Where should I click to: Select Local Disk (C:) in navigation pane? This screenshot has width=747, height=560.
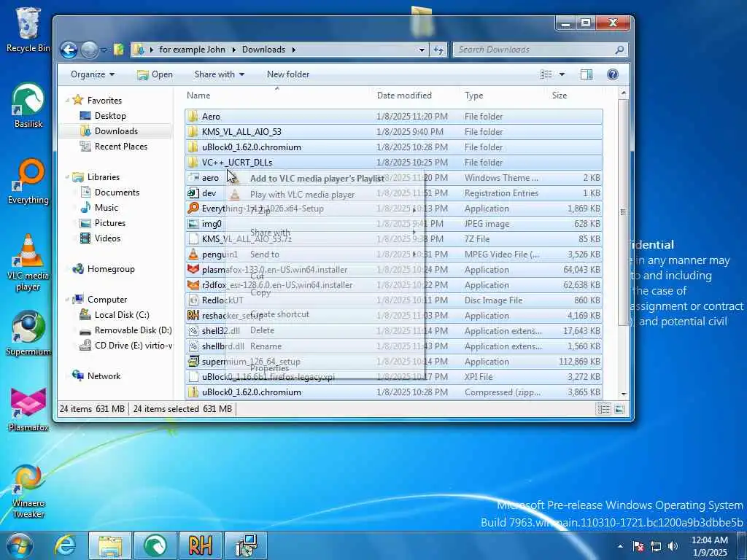(122, 315)
